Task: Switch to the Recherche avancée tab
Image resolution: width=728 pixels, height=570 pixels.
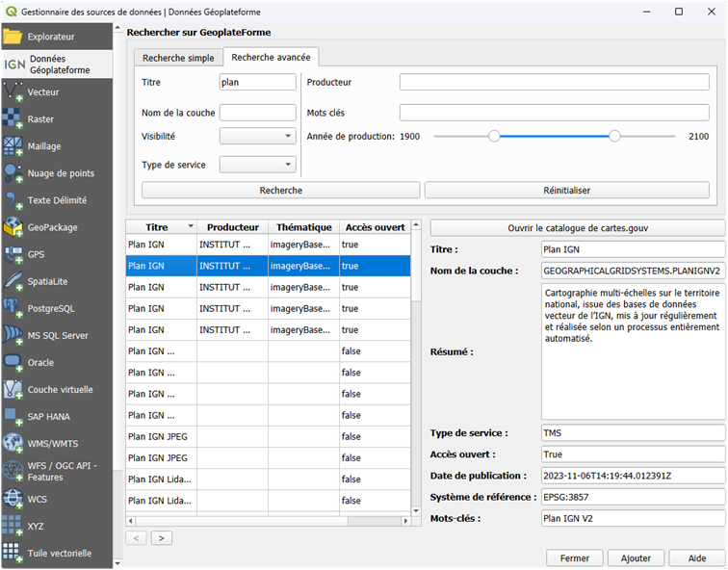Action: point(271,57)
